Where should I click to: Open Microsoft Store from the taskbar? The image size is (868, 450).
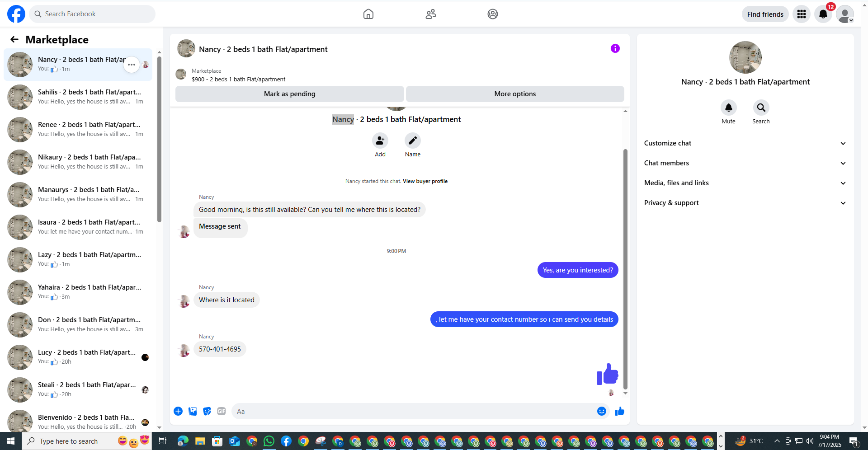pos(217,441)
